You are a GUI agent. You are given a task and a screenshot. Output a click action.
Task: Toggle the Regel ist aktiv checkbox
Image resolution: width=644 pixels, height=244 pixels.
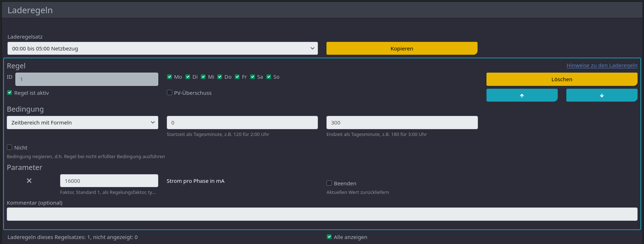(x=10, y=93)
